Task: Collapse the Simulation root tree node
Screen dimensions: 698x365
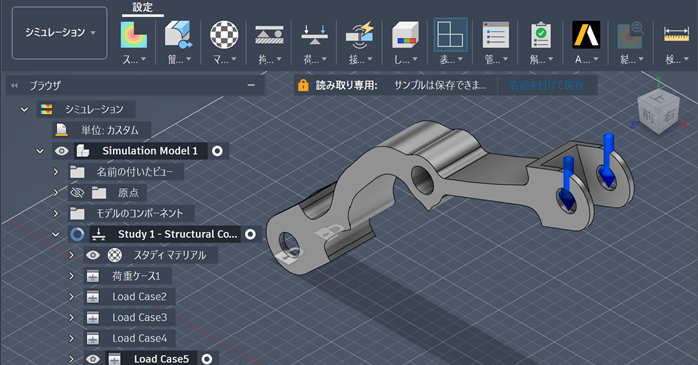Action: coord(24,109)
